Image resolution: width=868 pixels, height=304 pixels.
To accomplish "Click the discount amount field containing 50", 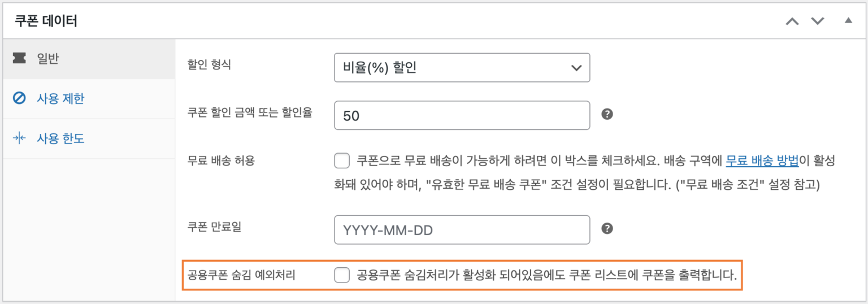I will pos(462,115).
